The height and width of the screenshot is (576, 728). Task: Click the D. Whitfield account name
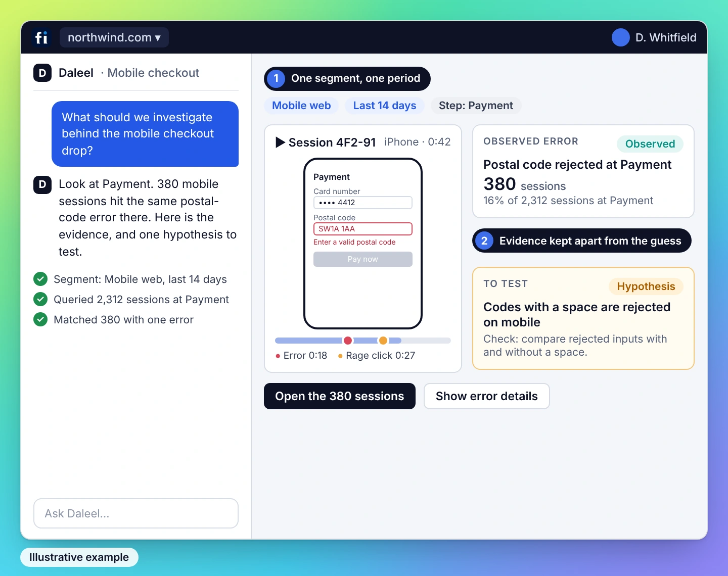pyautogui.click(x=666, y=37)
